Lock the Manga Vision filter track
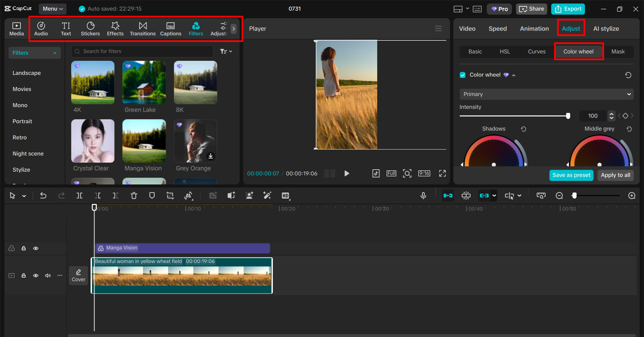 point(23,248)
